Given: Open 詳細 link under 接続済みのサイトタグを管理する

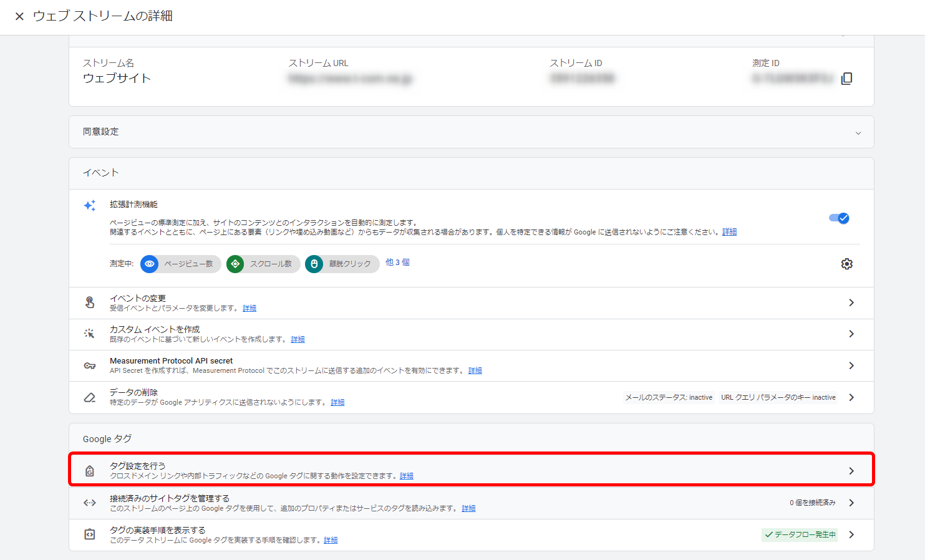Looking at the screenshot, I should pyautogui.click(x=469, y=508).
